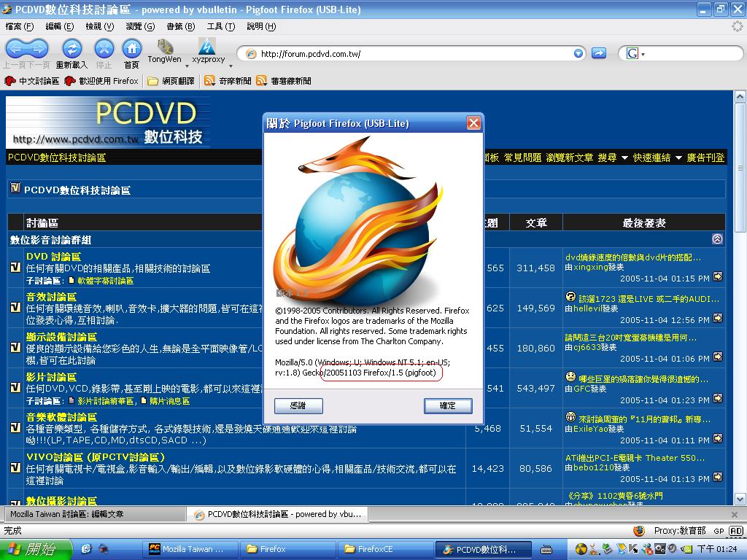Click inside the Google search box
The image size is (747, 560).
692,53
